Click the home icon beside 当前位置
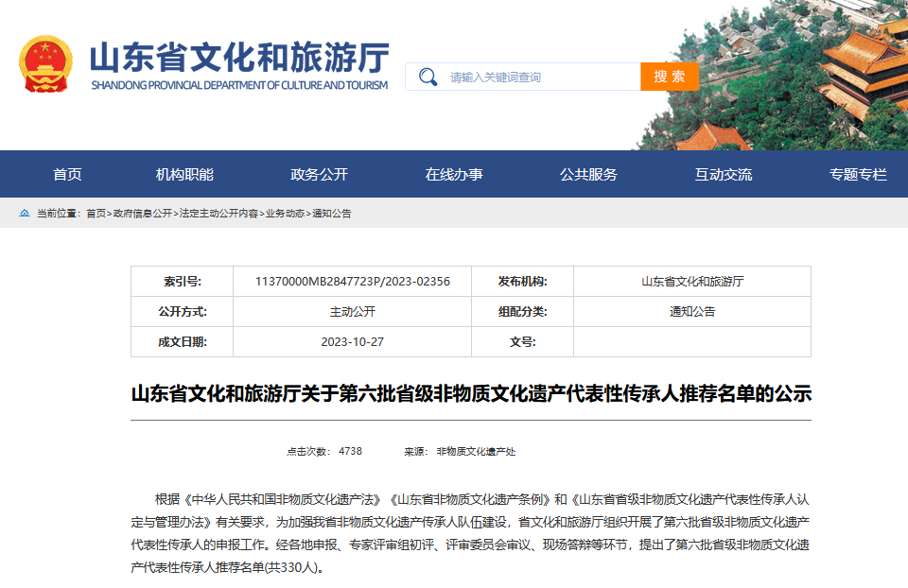The width and height of the screenshot is (908, 588). click(x=25, y=213)
